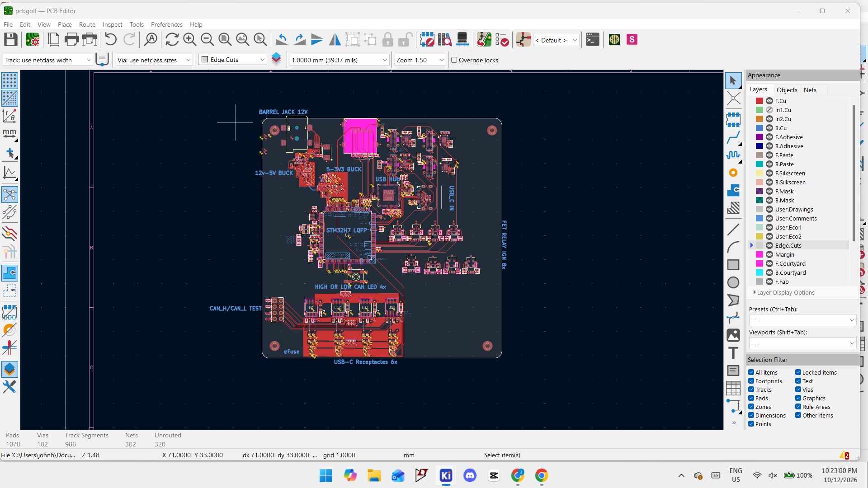Refresh the board view

click(172, 40)
